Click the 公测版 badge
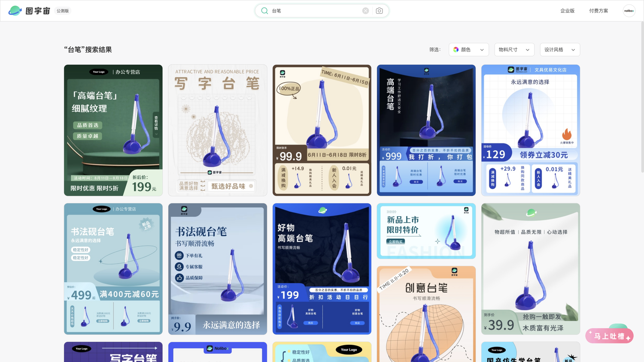 63,11
